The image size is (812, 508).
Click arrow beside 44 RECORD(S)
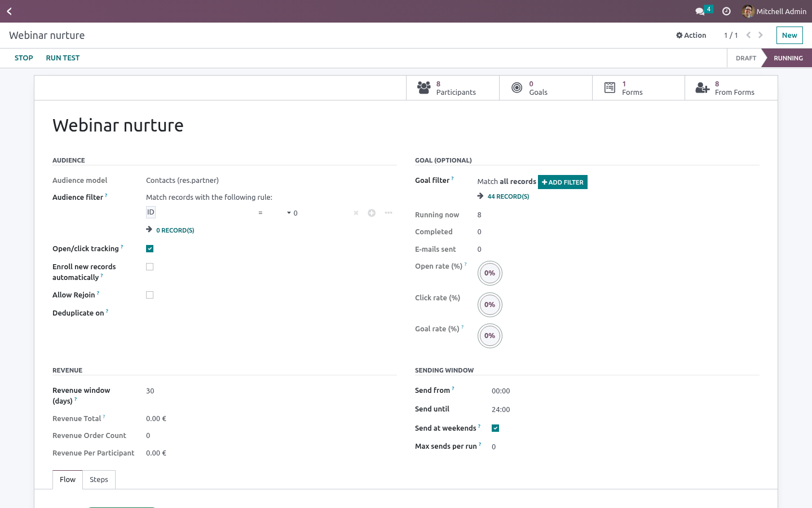pos(480,196)
